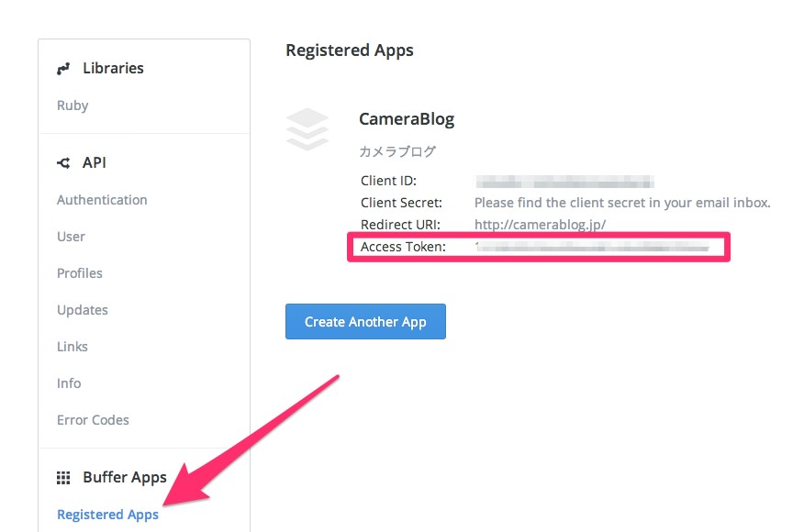Click the Buffer Apps heading text
The width and height of the screenshot is (804, 532).
(125, 478)
